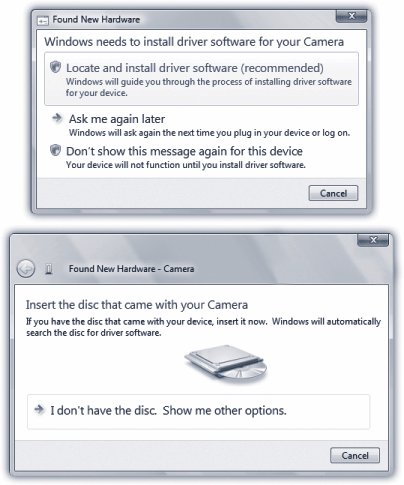The height and width of the screenshot is (485, 404).
Task: Cancel the Found New Hardware - Camera wizard
Action: pos(355,455)
